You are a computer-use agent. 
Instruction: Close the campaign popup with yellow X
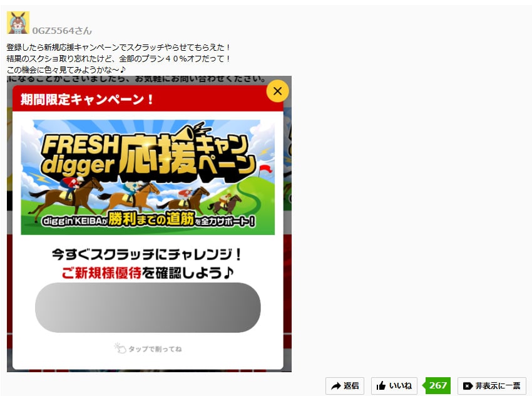point(277,91)
